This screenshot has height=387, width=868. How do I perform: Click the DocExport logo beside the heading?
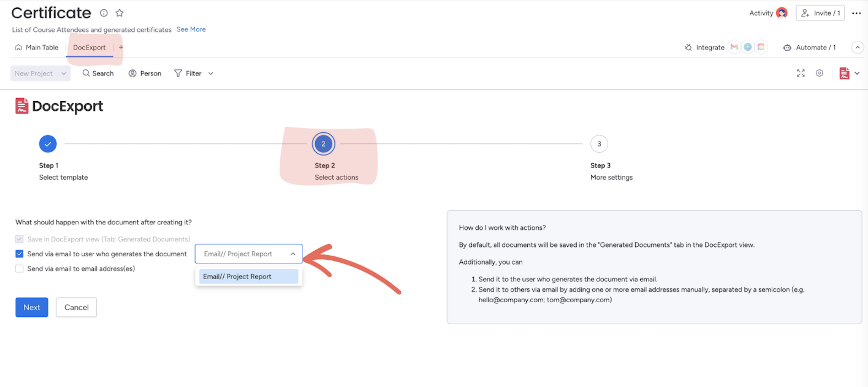pyautogui.click(x=22, y=106)
